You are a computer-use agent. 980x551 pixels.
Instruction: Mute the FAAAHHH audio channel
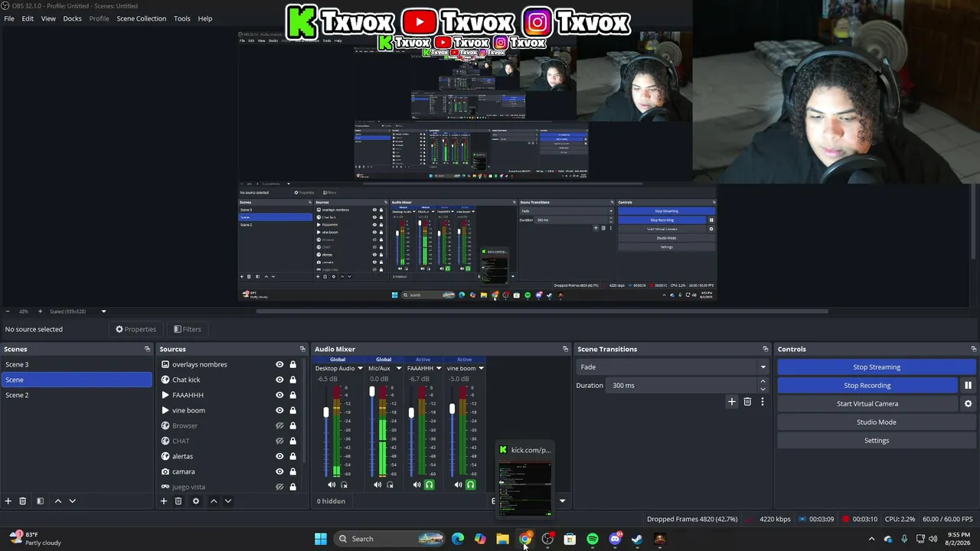[416, 484]
